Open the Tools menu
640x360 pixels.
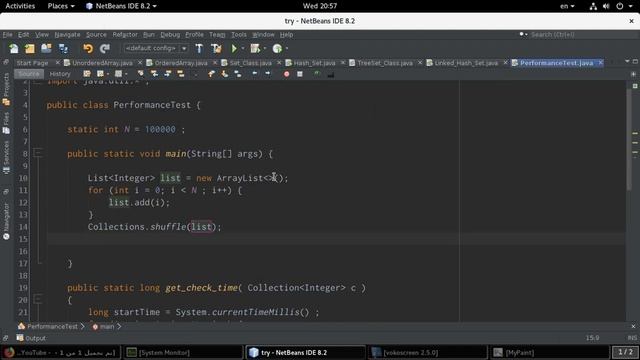pos(239,35)
